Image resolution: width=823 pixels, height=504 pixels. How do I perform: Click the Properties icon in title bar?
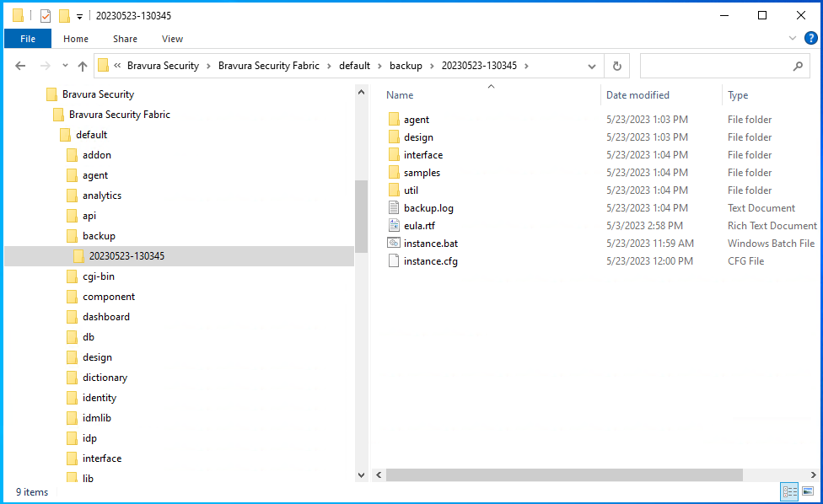(x=46, y=16)
